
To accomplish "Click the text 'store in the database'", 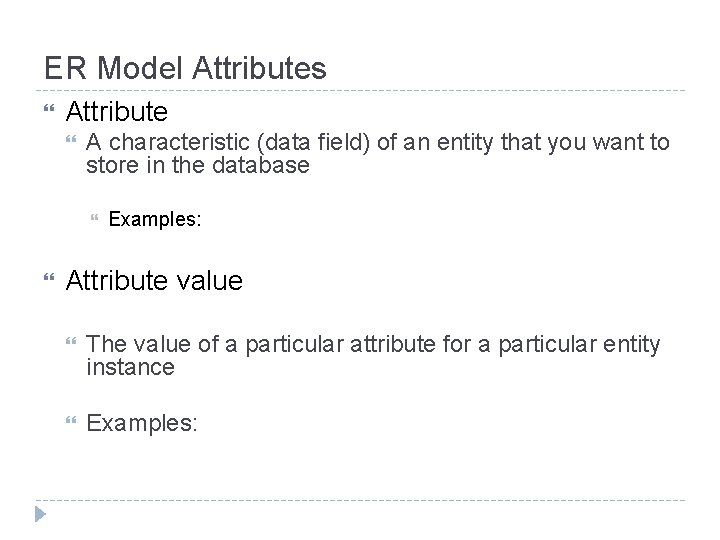I will click(198, 165).
